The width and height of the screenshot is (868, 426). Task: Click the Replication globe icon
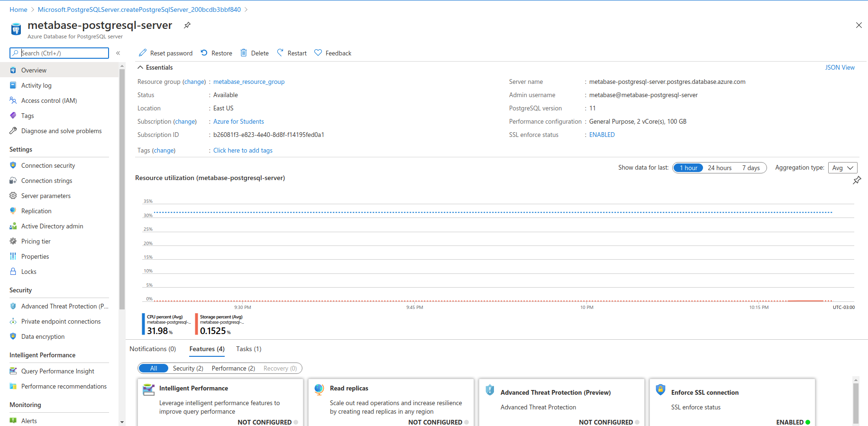pos(13,211)
